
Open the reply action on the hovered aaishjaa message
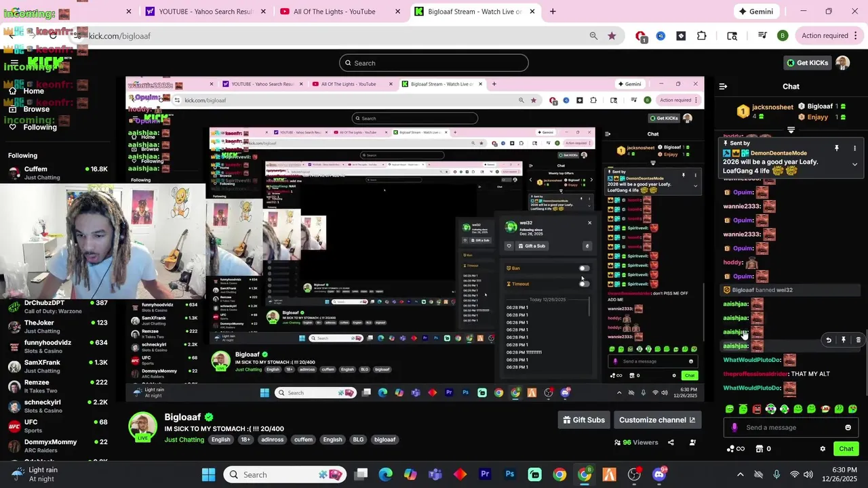click(828, 340)
